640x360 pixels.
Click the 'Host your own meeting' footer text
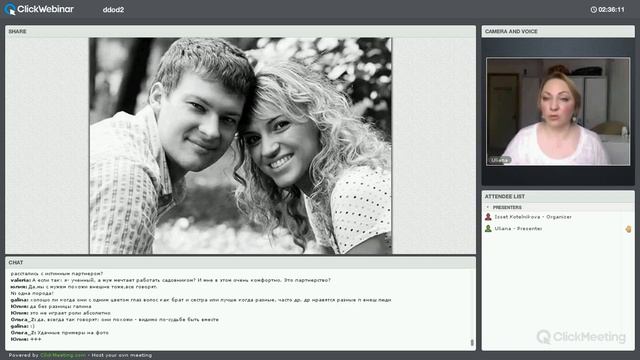coord(122,355)
